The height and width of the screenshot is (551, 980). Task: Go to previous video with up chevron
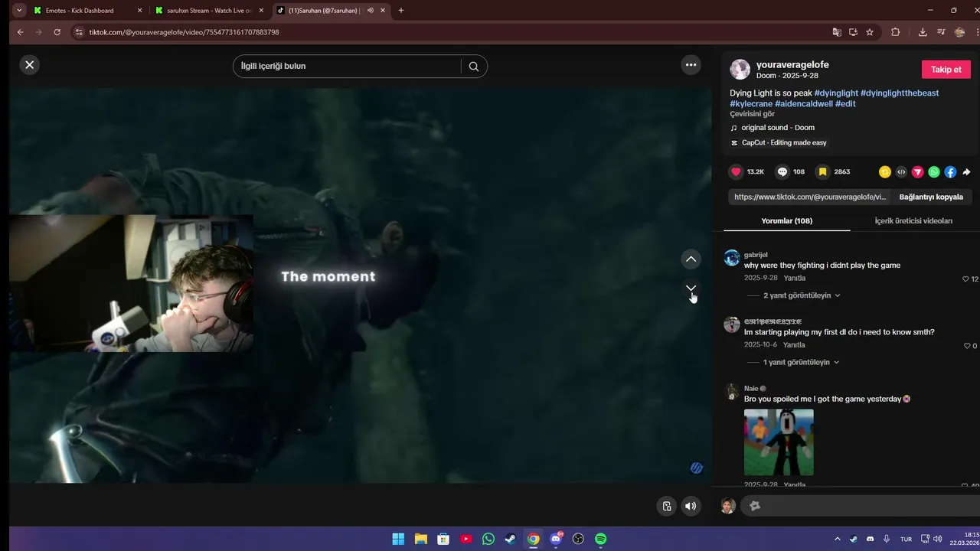(691, 259)
